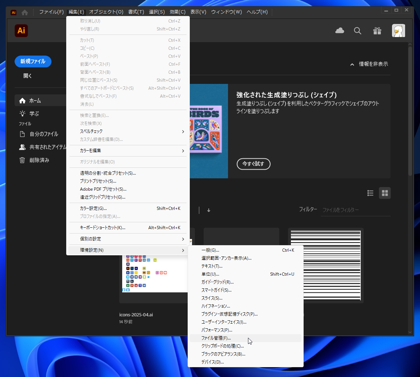The height and width of the screenshot is (377, 420).
Task: Open the ヘルプ(H) menu
Action: click(x=257, y=12)
